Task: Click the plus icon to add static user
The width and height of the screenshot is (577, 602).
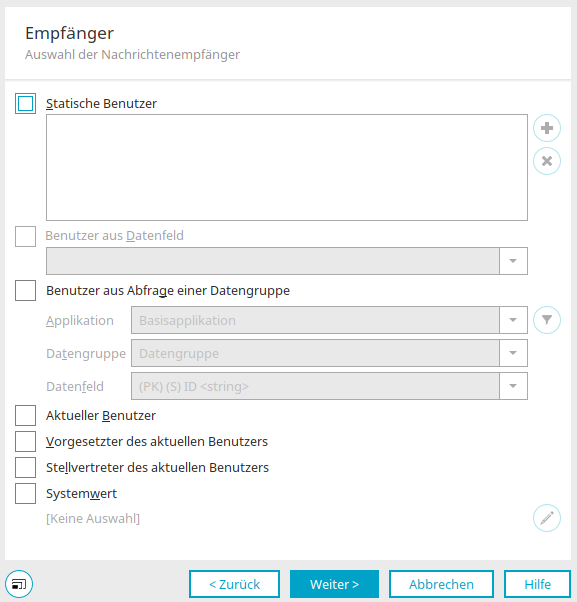Action: tap(547, 128)
